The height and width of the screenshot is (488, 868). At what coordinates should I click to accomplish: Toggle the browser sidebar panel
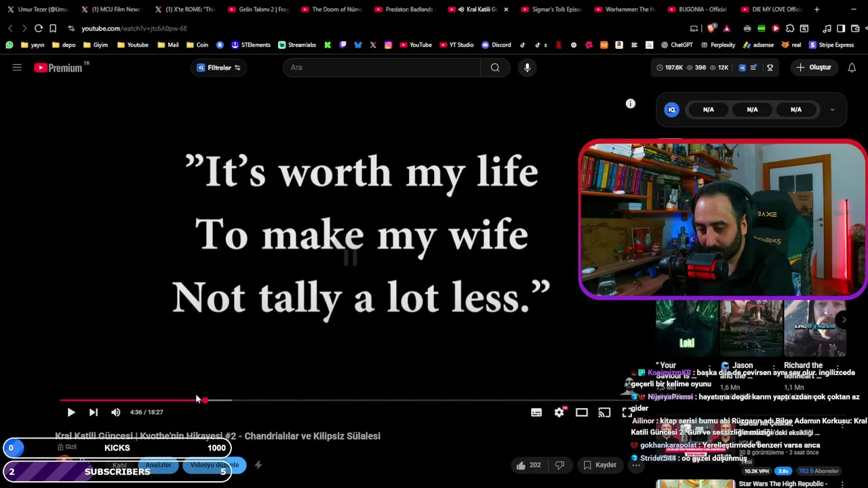pos(841,28)
